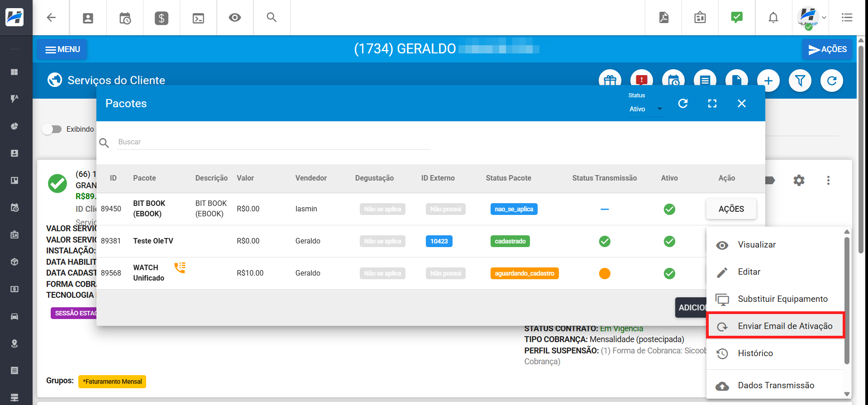Click the eye visibility icon in top toolbar

(x=234, y=18)
